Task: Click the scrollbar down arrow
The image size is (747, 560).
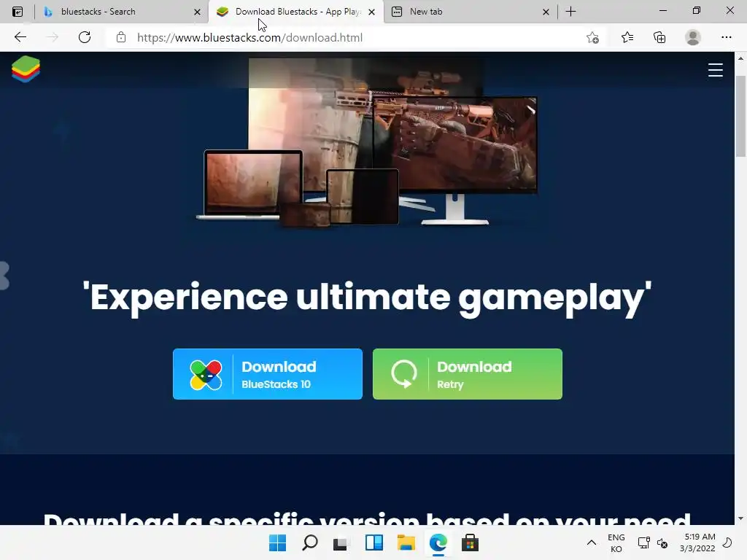Action: point(740,518)
